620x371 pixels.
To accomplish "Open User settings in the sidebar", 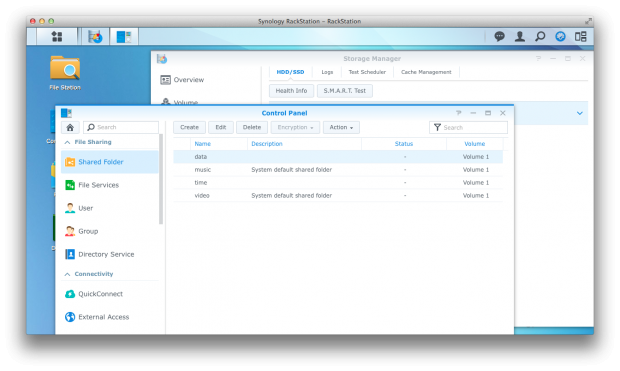I will [110, 208].
